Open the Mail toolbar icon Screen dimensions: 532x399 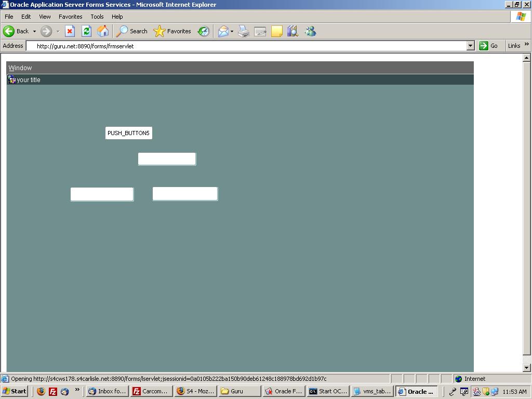click(x=223, y=31)
